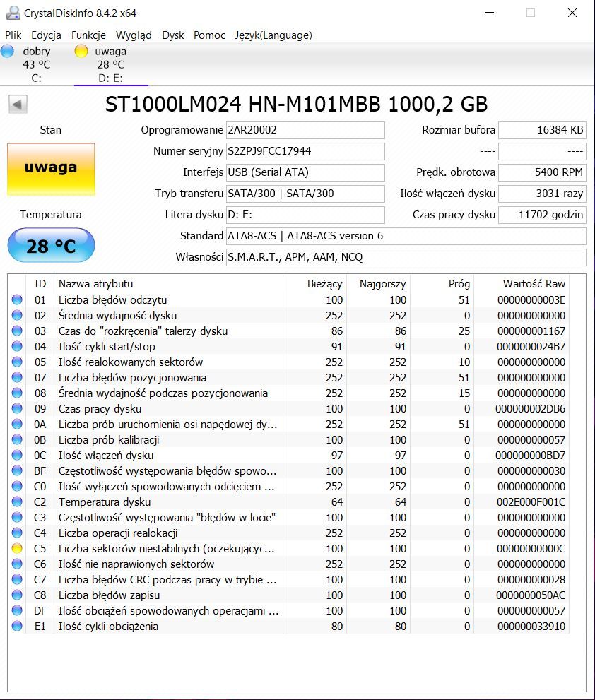Click the blue status dot for attribute 0B

click(17, 440)
